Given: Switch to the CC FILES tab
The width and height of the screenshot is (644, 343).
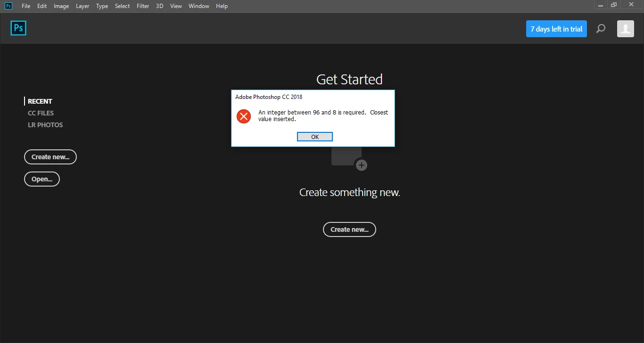Looking at the screenshot, I should pos(41,113).
